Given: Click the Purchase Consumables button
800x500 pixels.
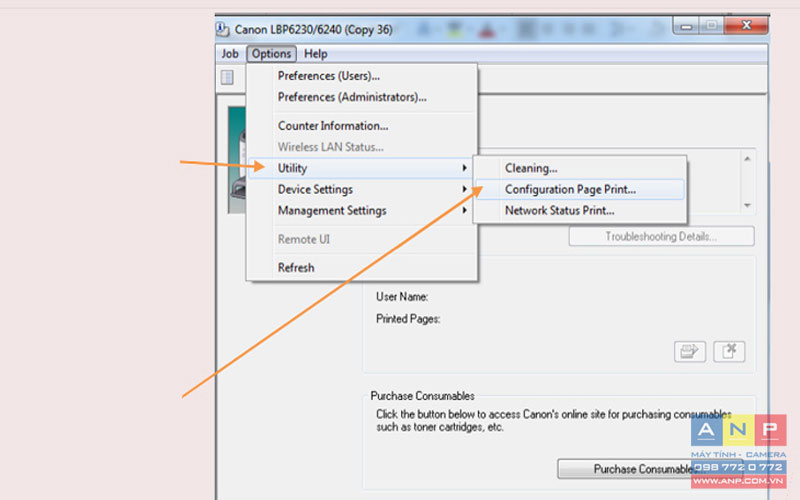Looking at the screenshot, I should click(x=649, y=469).
